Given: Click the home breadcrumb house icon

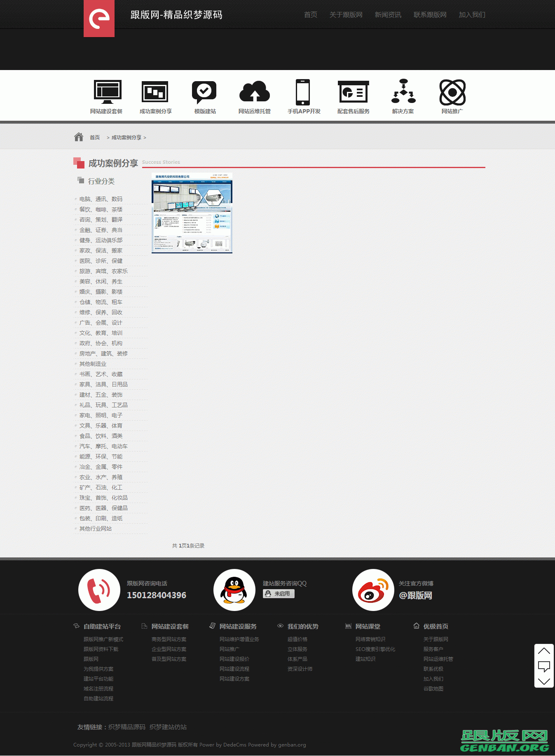Looking at the screenshot, I should 79,137.
